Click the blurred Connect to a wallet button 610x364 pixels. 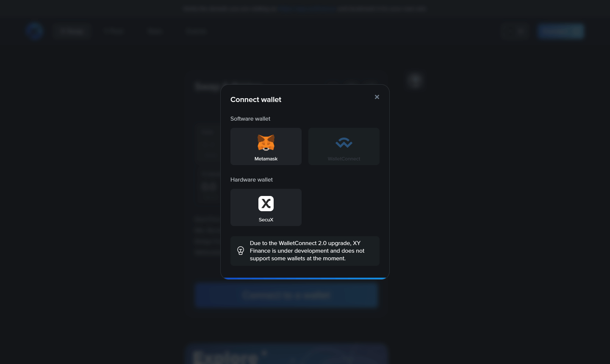coord(286,295)
